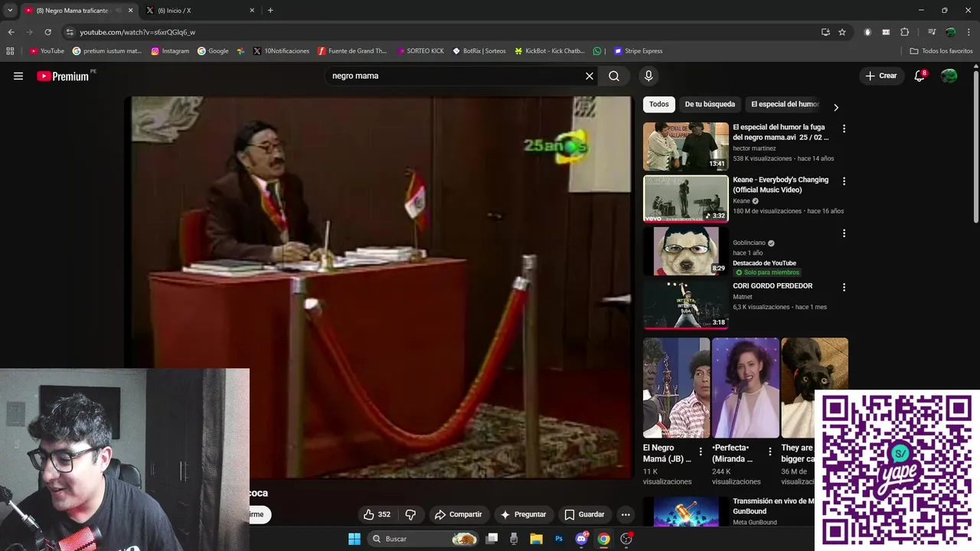Play the Keane Everybody's Changing thumbnail
The image size is (980, 551).
click(x=685, y=199)
